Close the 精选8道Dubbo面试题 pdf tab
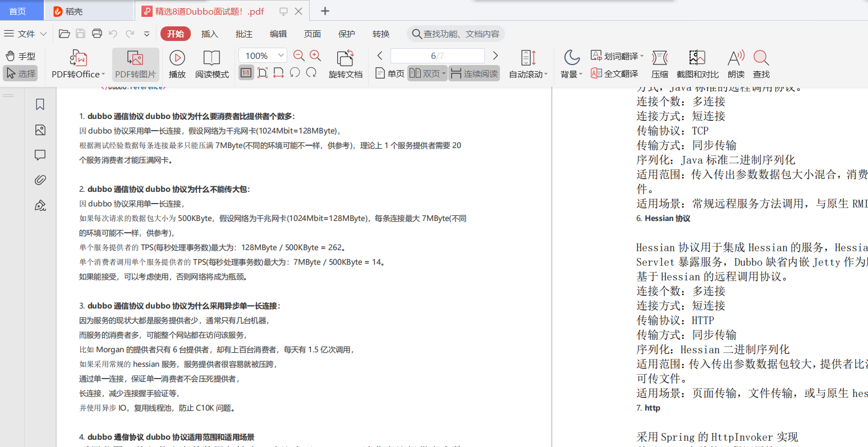This screenshot has height=447, width=868. point(298,11)
